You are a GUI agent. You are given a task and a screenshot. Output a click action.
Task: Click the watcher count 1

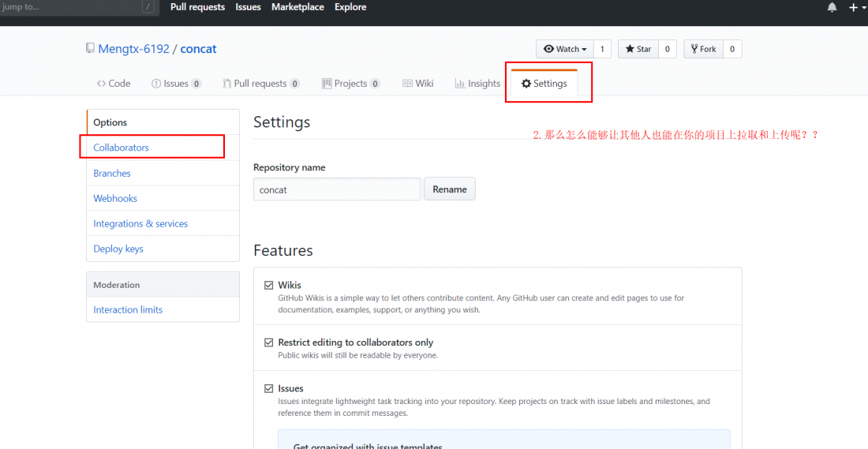[602, 49]
